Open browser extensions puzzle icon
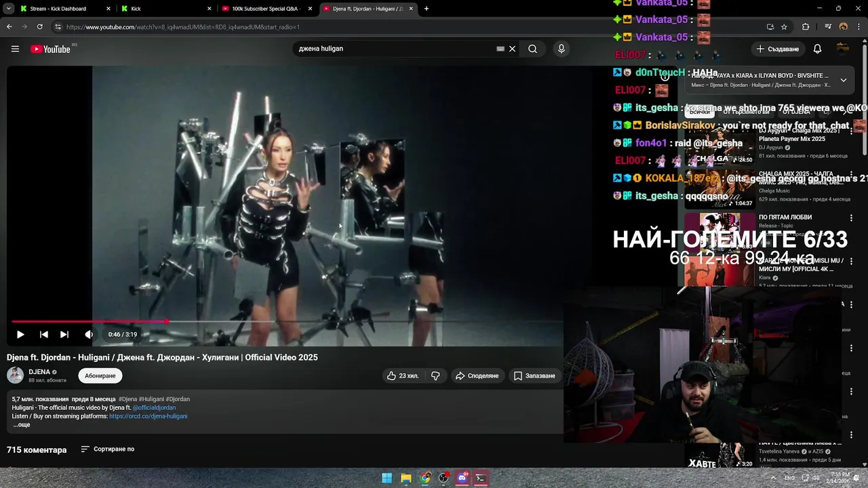This screenshot has height=488, width=868. (806, 27)
